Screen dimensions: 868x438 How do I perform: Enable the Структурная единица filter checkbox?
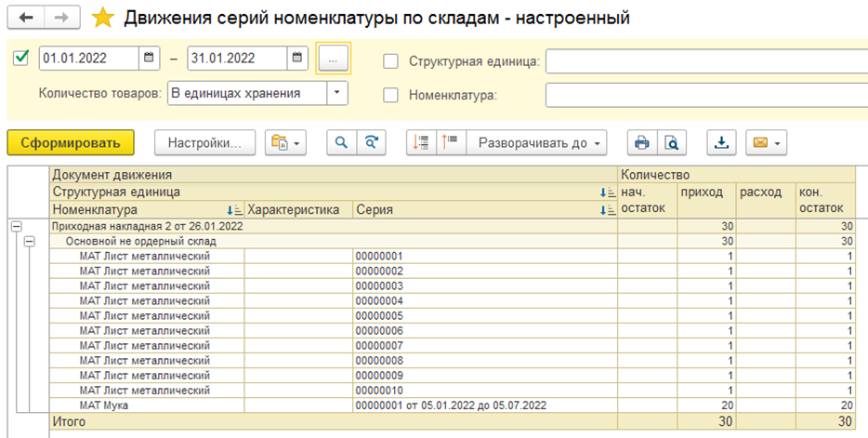coord(391,61)
